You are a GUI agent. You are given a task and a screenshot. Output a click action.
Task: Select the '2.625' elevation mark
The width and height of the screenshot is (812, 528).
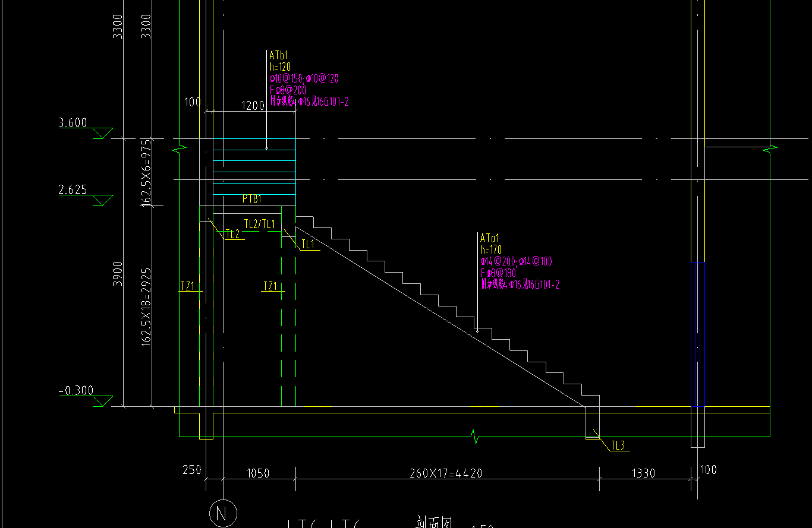[x=73, y=189]
